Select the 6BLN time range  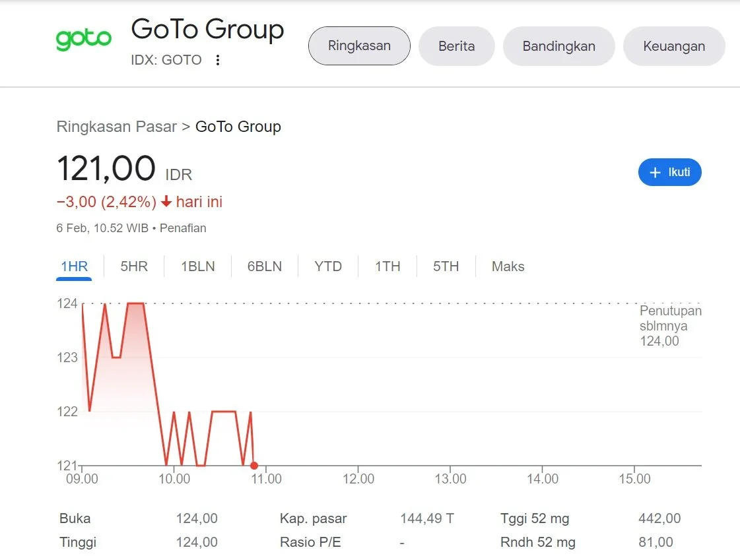coord(264,266)
